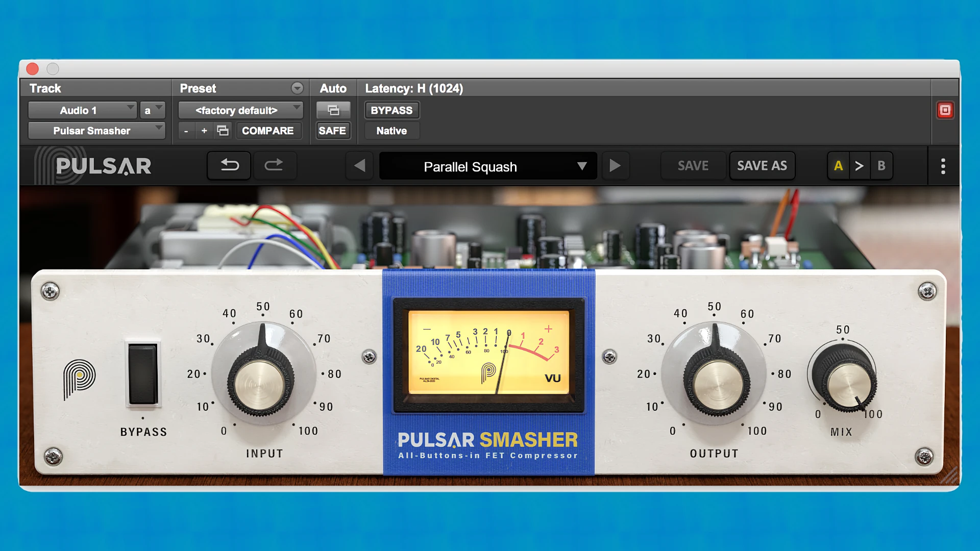
Task: Click the Track header label
Action: [45, 88]
